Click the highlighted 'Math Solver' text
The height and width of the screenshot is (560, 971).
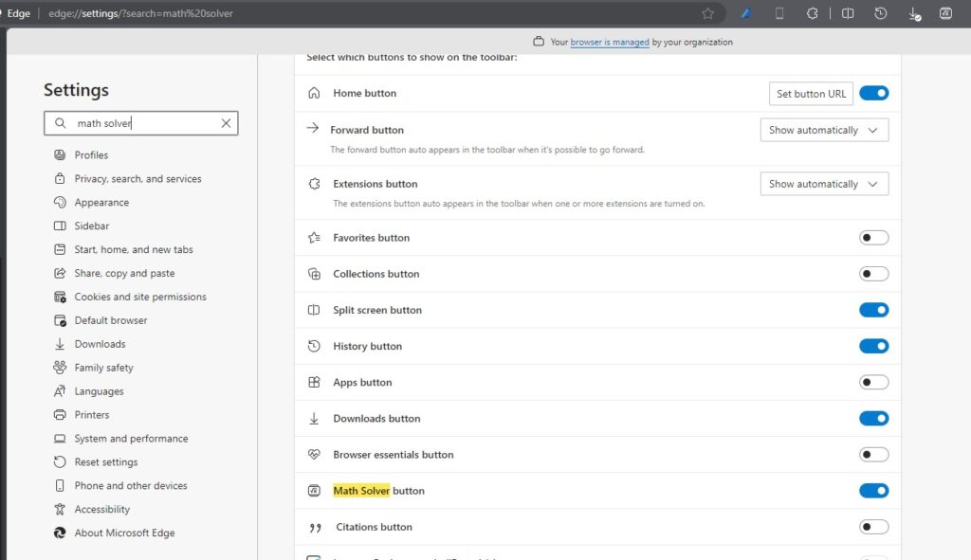361,491
